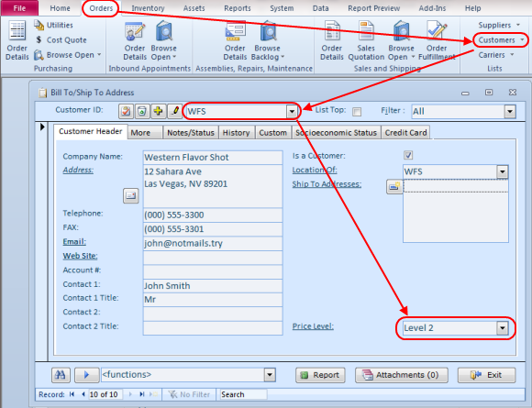Click the yellow plus add-customer icon
532x408 pixels.
point(158,111)
